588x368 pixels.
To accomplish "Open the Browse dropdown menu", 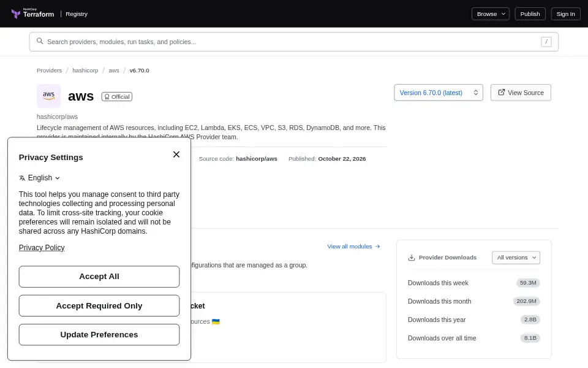I will [491, 14].
